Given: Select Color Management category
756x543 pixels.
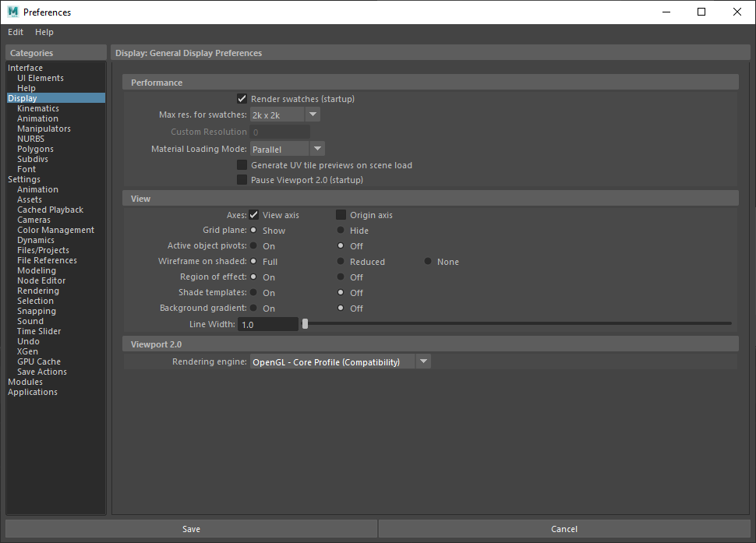Looking at the screenshot, I should click(x=56, y=230).
